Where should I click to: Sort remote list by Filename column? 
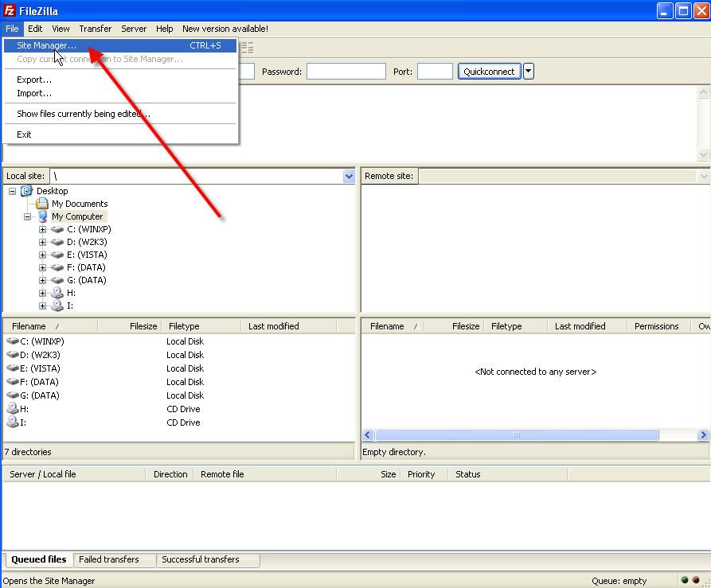pos(393,326)
